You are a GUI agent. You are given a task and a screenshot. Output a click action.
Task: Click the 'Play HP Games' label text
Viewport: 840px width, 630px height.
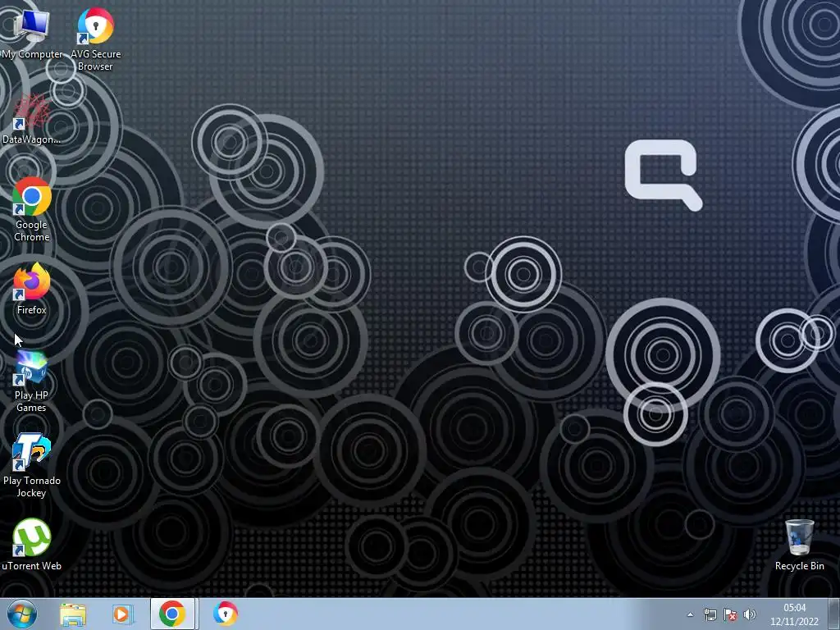[31, 401]
